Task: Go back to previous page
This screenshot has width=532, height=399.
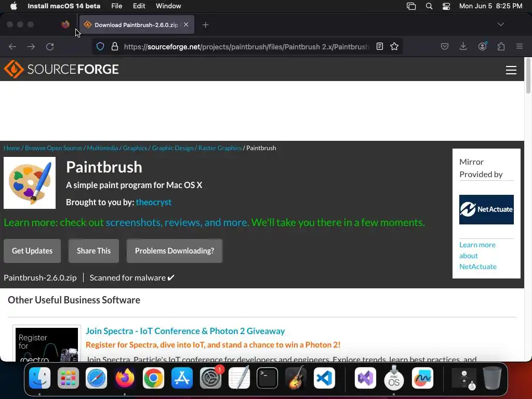Action: (12, 46)
